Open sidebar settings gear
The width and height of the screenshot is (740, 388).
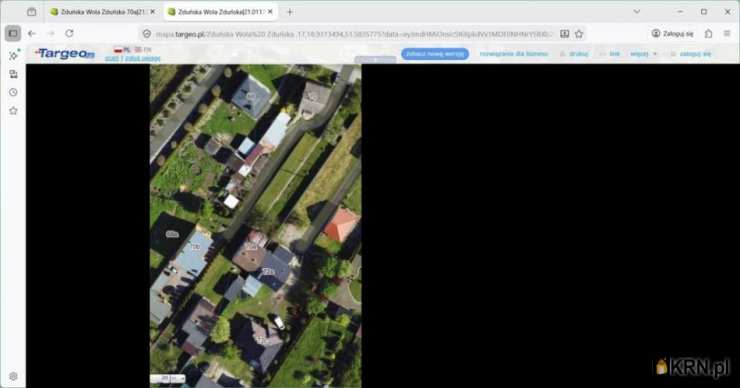[13, 376]
